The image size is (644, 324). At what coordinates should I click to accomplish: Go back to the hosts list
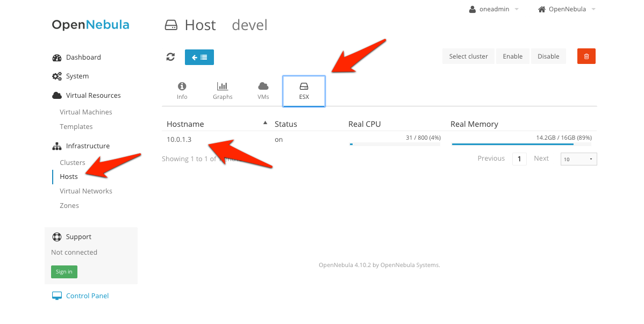pyautogui.click(x=199, y=57)
